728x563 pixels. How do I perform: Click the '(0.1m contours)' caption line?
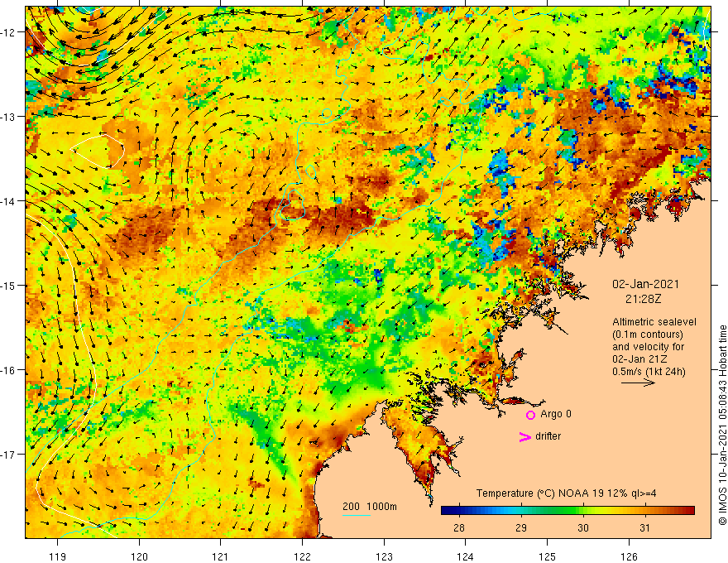648,334
